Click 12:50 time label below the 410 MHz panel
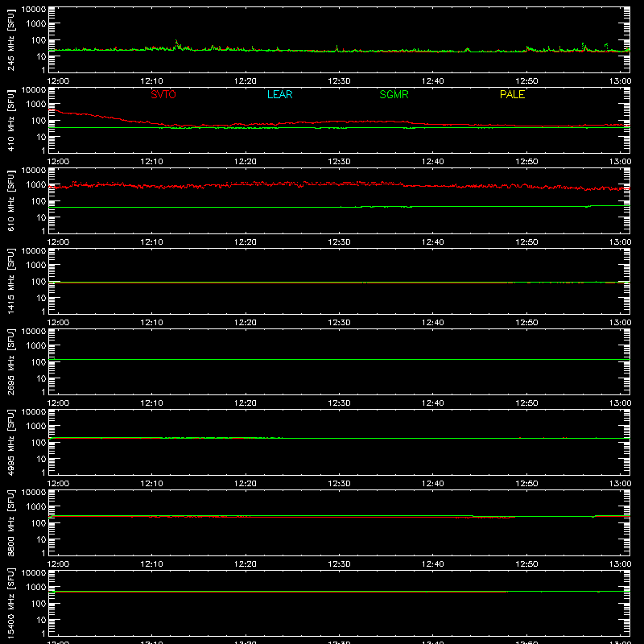Screen dimensions: 644x644 (526, 162)
